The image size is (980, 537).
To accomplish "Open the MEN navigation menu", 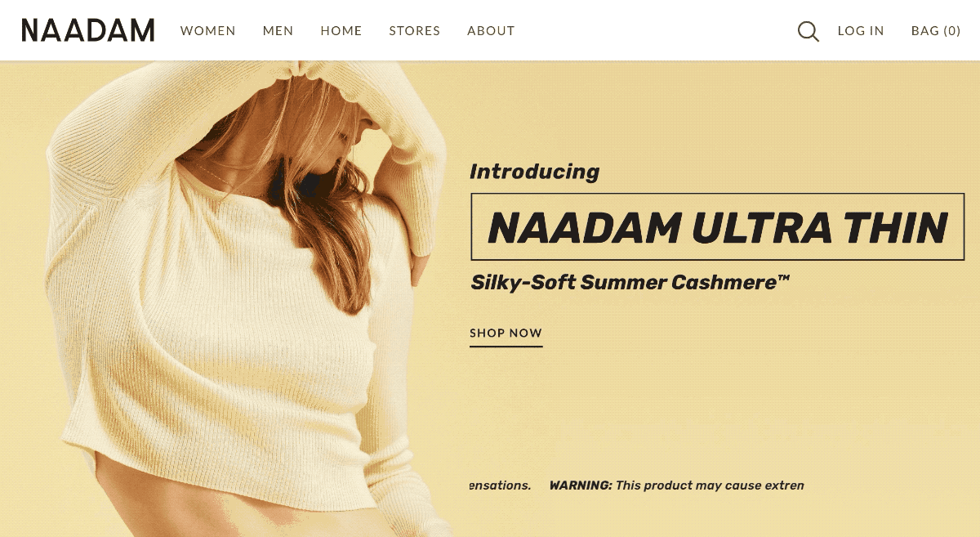I will pos(278,31).
